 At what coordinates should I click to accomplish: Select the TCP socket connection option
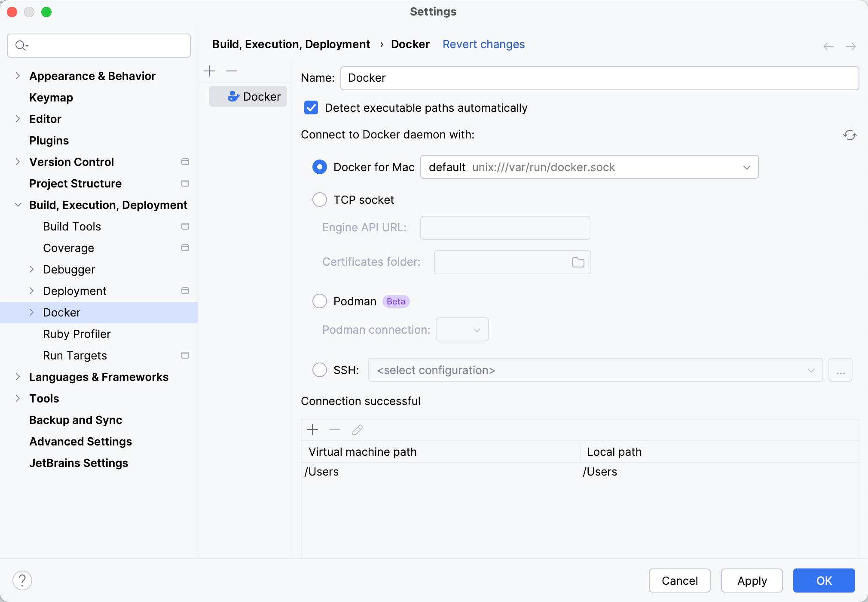click(x=319, y=200)
